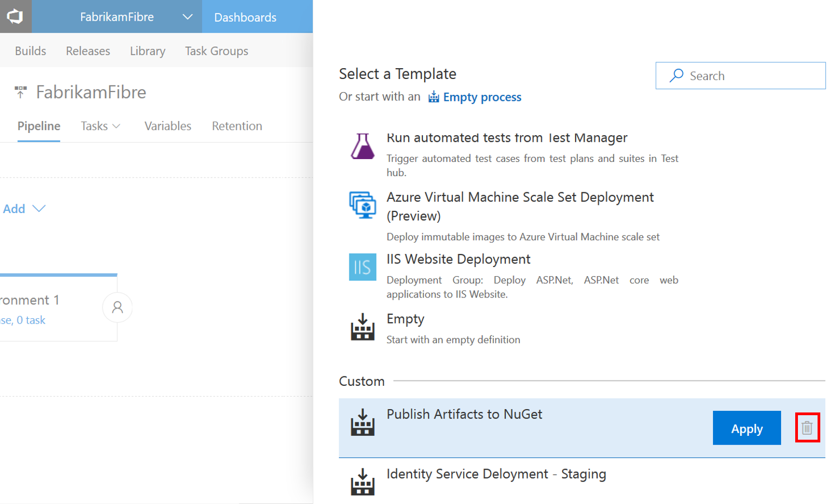This screenshot has width=835, height=504.
Task: Select the Publish Artifacts to NuGet template
Action: (x=464, y=414)
